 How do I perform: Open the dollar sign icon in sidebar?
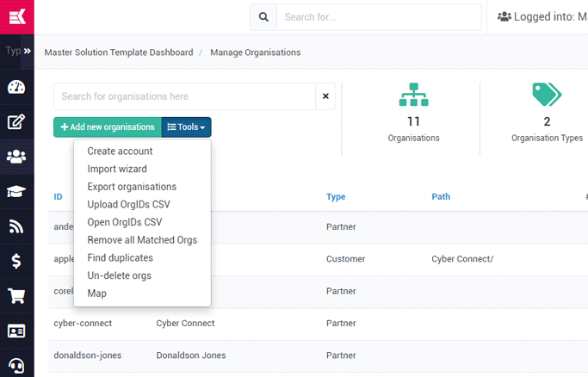click(16, 262)
